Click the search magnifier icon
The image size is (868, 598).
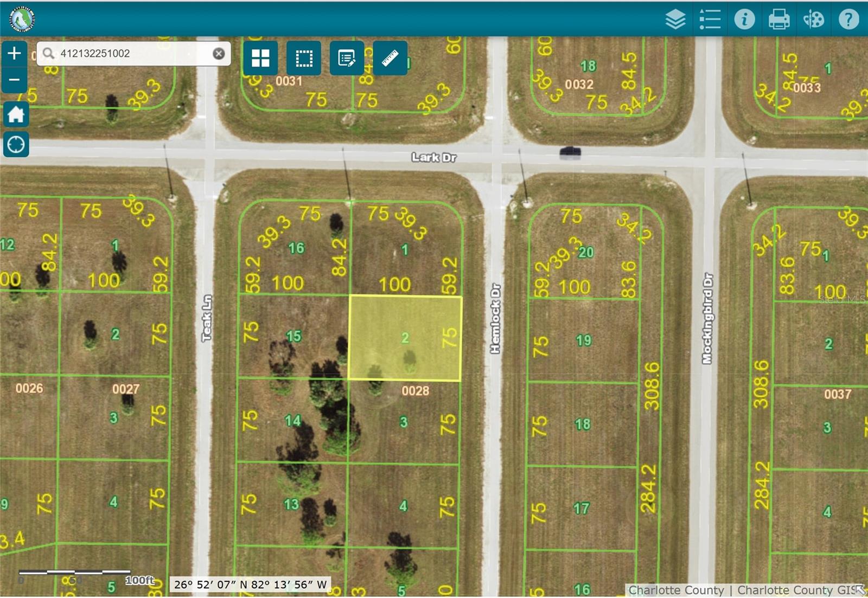point(48,54)
